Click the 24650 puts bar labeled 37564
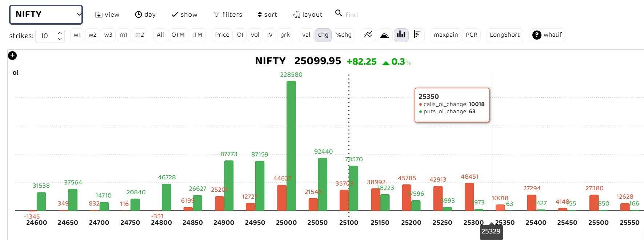 pyautogui.click(x=73, y=200)
